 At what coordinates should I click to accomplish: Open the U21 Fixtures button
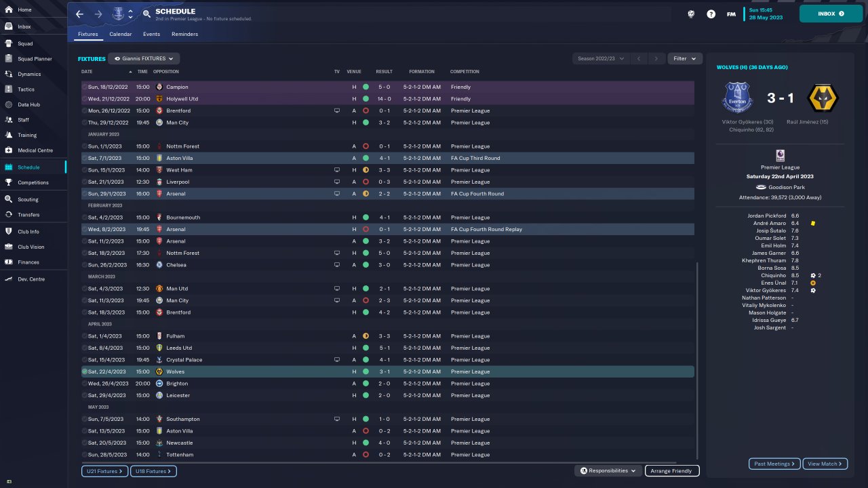104,471
